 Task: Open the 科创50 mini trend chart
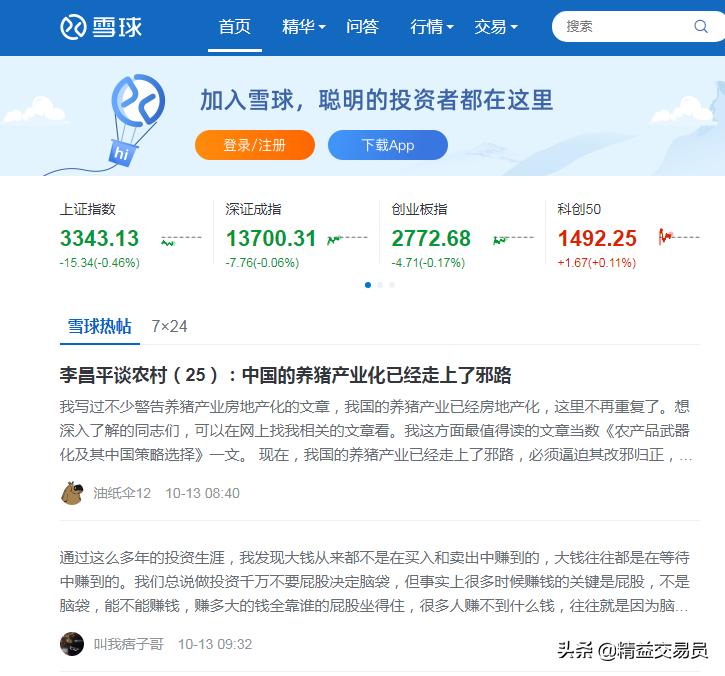[679, 236]
